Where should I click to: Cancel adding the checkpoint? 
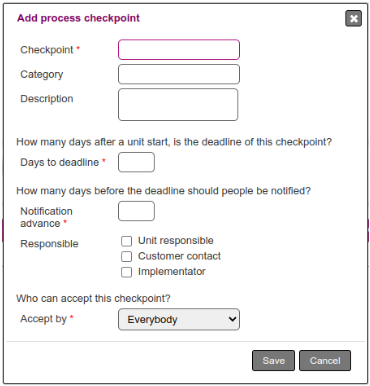pyautogui.click(x=325, y=360)
